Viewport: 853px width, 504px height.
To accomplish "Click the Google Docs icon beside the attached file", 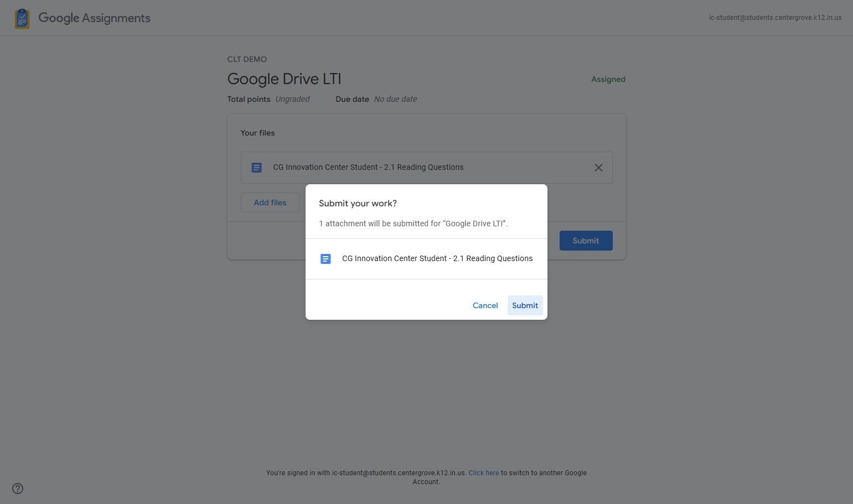I will [256, 167].
